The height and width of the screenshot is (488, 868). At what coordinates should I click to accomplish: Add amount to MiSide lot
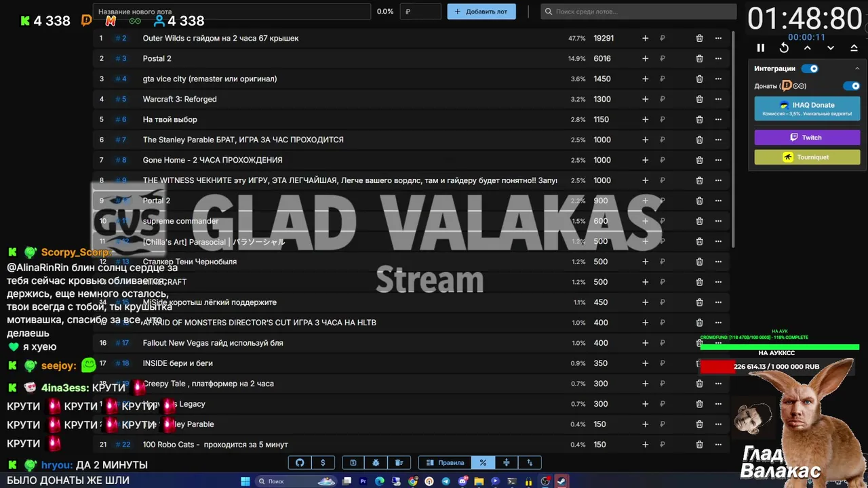[x=645, y=303]
